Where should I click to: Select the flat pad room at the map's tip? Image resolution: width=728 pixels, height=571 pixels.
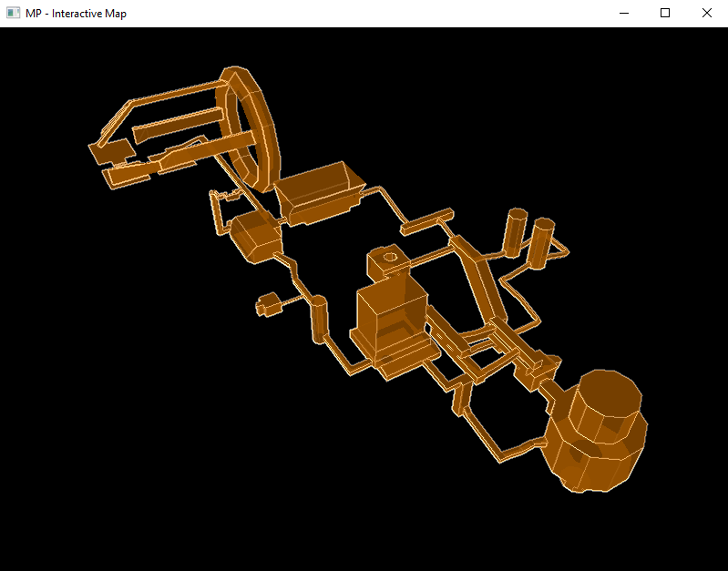coord(111,150)
